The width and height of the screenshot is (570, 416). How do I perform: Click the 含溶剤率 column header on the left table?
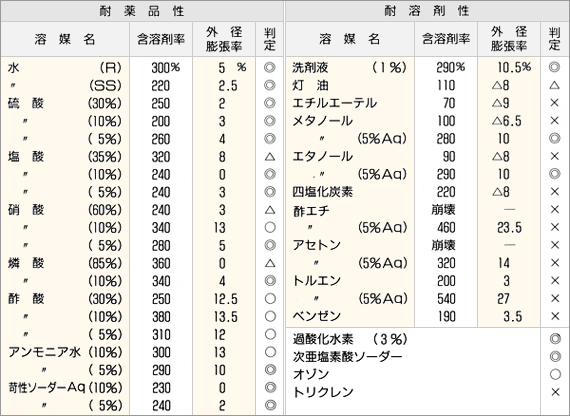click(161, 39)
